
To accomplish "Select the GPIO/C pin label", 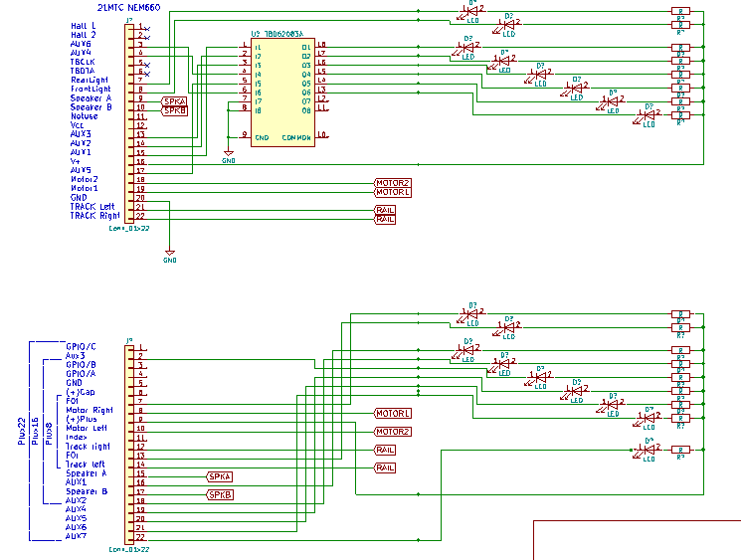I will point(81,347).
